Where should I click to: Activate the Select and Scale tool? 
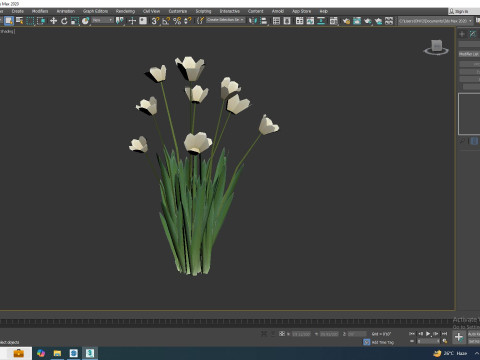click(75, 21)
